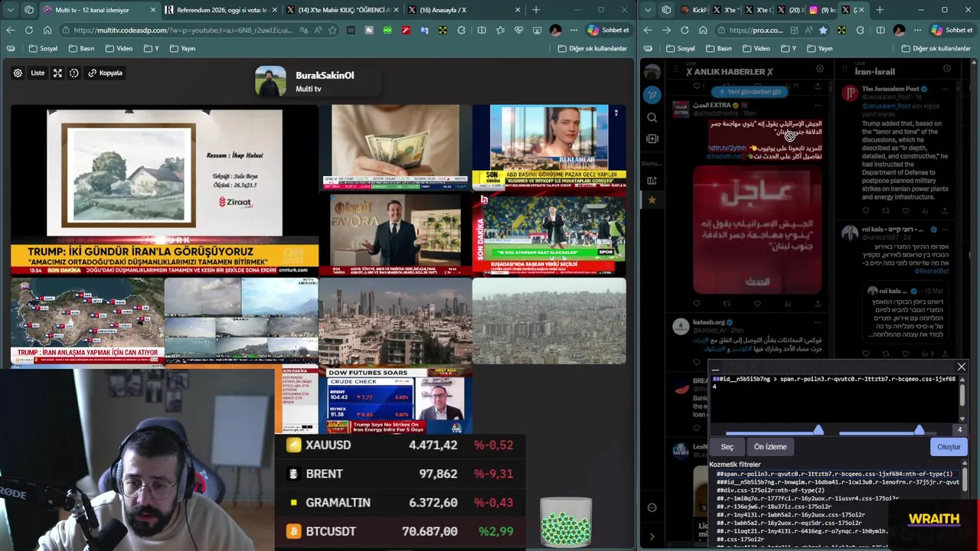Open Sosyal bookmarks folder in right browser

click(x=680, y=48)
